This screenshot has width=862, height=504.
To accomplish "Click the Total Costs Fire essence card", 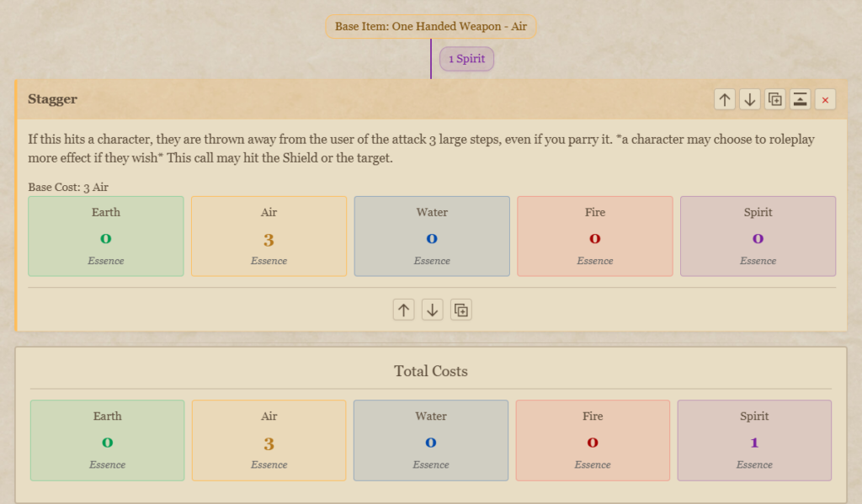I will (x=593, y=440).
